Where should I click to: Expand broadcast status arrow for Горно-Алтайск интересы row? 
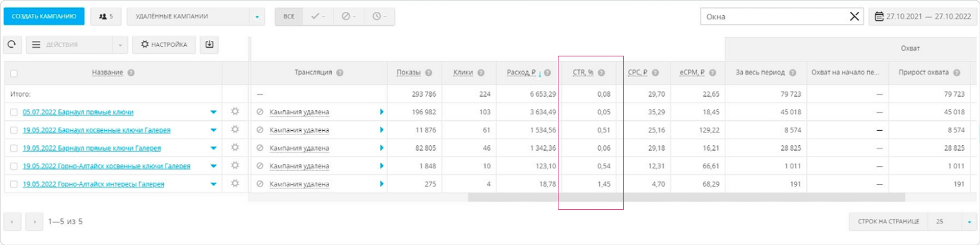[381, 184]
